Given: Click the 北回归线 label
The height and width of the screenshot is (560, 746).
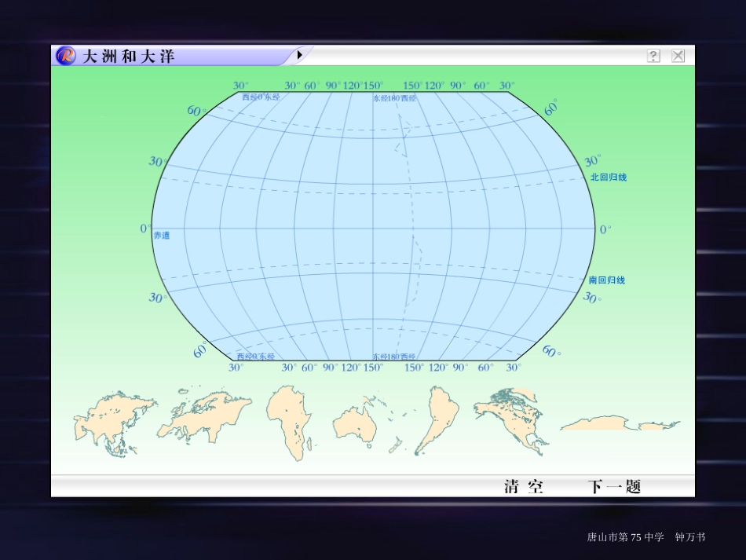Looking at the screenshot, I should tap(609, 177).
